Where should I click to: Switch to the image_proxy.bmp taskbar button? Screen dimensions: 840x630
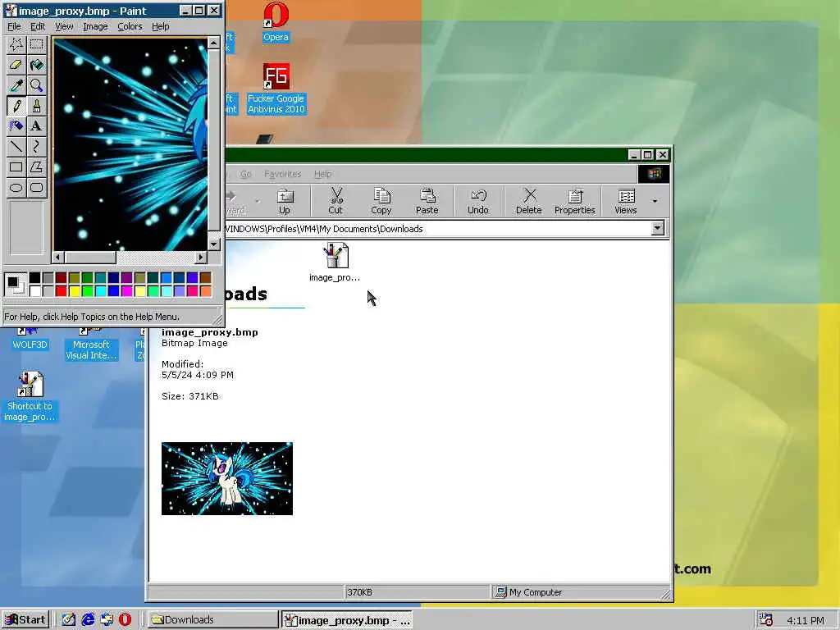347,620
